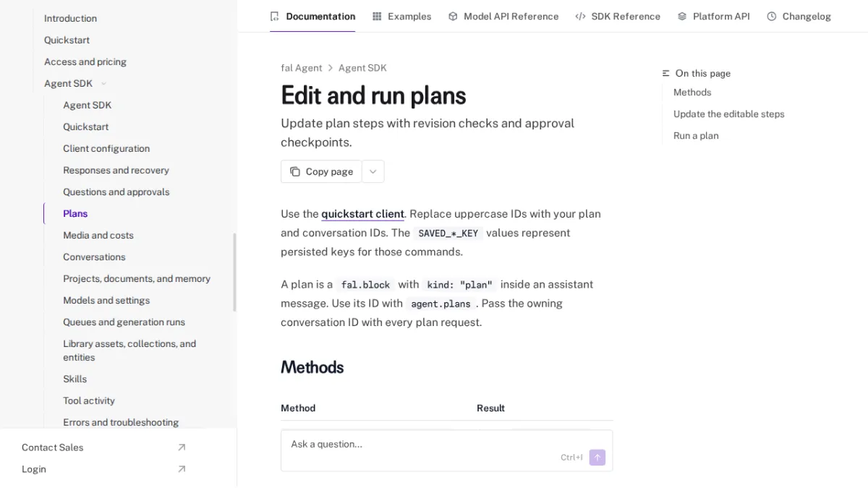Open the nested Agent SDK sidebar page
Screen dimensions: 868x488
(x=87, y=106)
